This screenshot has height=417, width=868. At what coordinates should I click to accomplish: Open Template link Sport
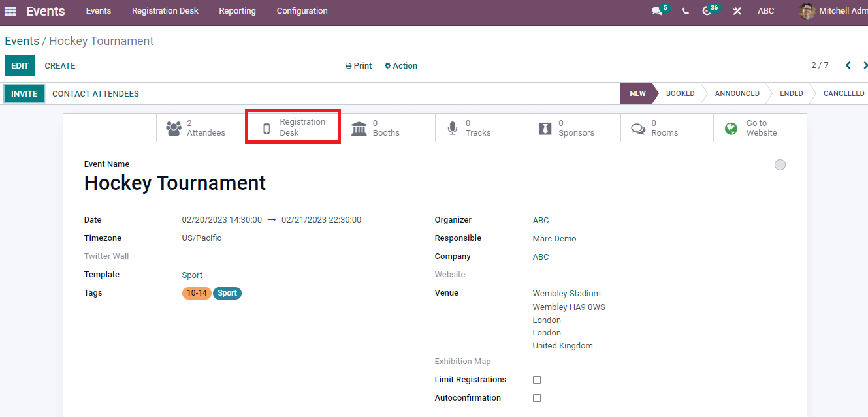pos(192,275)
